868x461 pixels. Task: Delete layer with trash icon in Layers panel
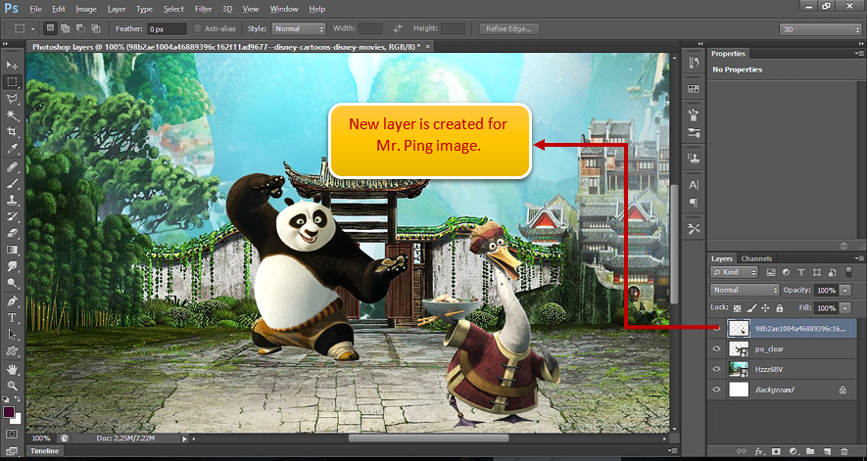[844, 451]
